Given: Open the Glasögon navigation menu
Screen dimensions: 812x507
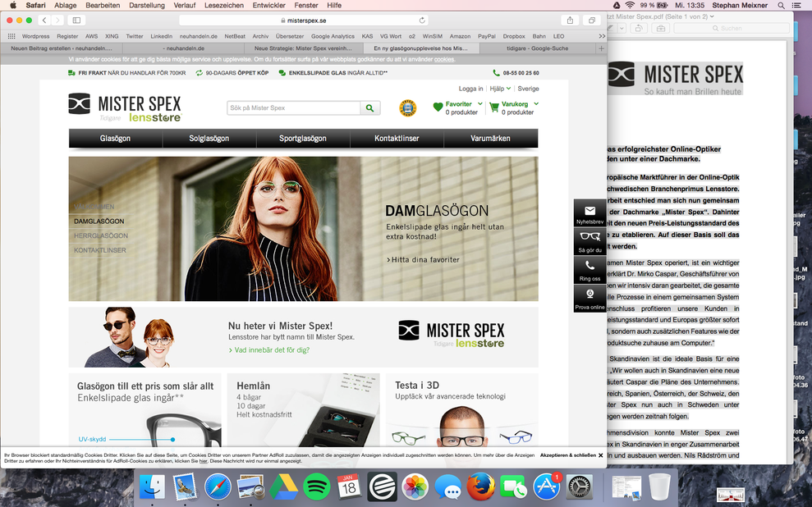Looking at the screenshot, I should coord(116,138).
